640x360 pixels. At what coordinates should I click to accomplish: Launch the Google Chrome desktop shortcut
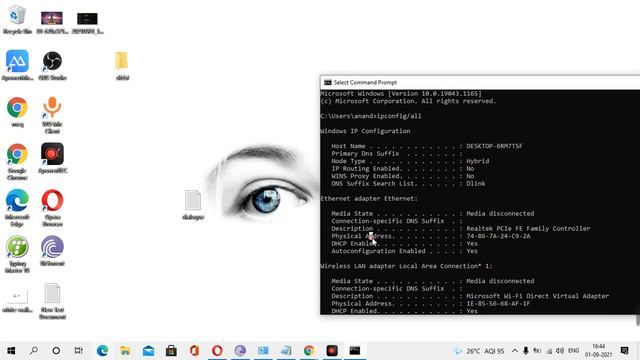click(x=17, y=162)
